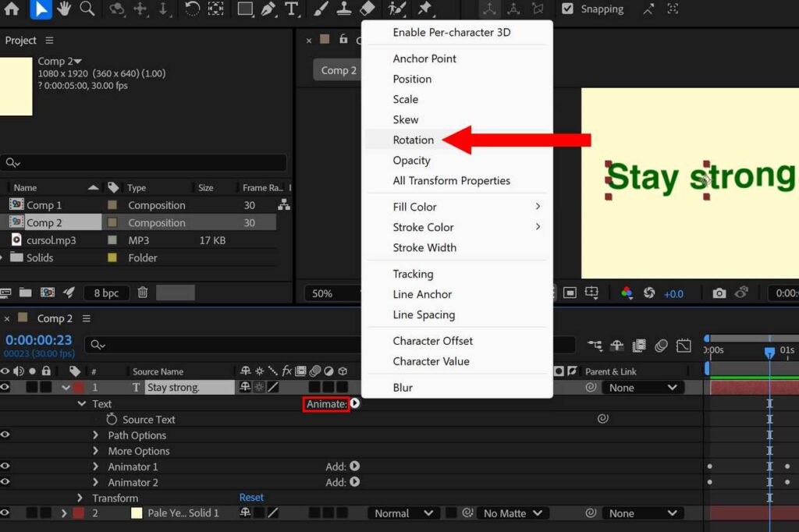
Task: Expand the Transform group
Action: (80, 498)
